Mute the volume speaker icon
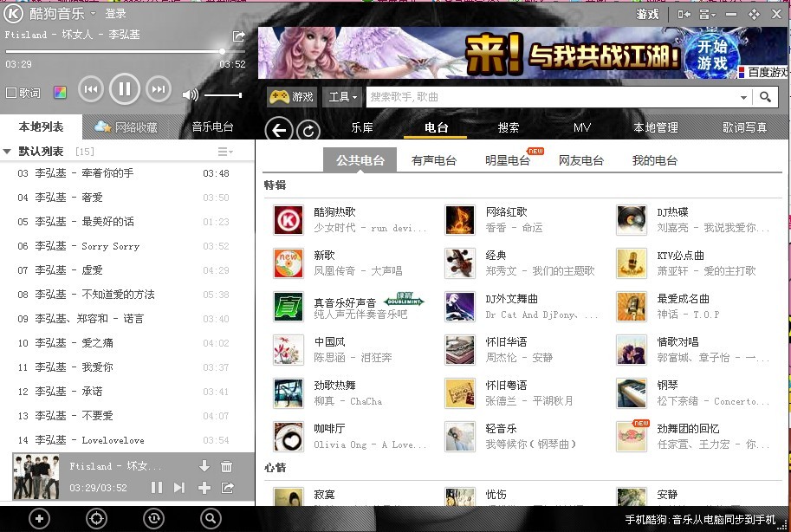The image size is (791, 532). [x=191, y=94]
